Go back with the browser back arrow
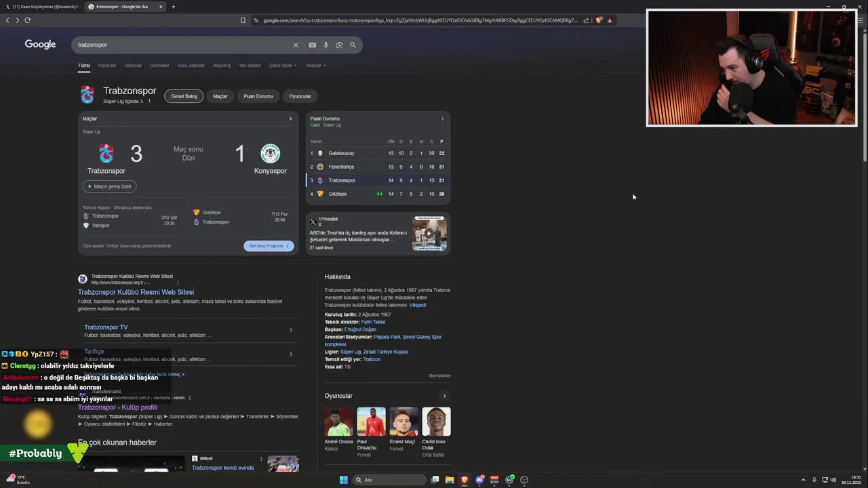Viewport: 868px width, 488px height. 7,20
